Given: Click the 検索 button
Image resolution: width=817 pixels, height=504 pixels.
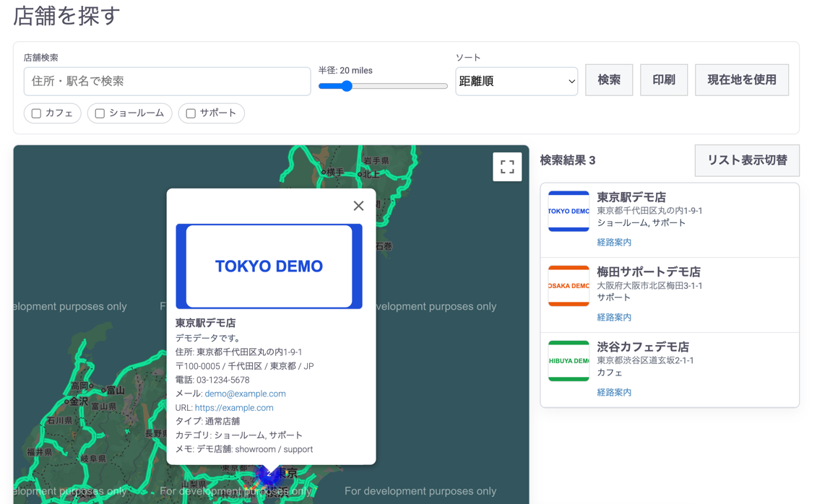Looking at the screenshot, I should click(608, 79).
